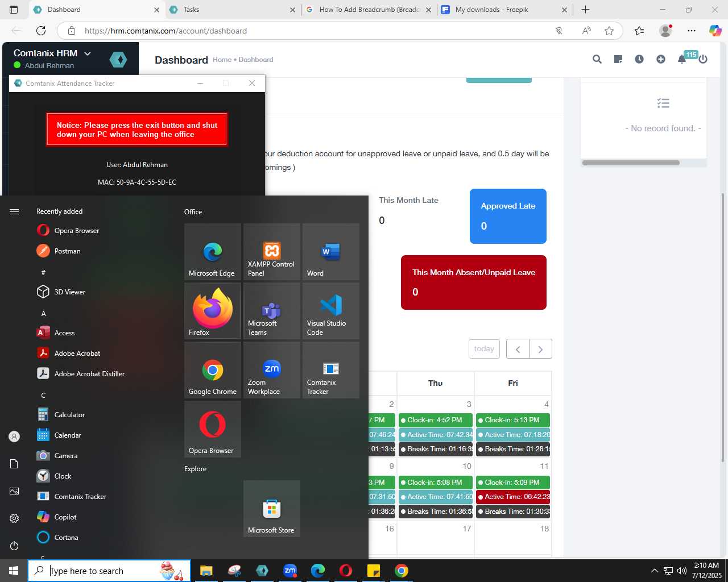Launch Word tile in Start menu
The height and width of the screenshot is (582, 728).
[x=331, y=252]
